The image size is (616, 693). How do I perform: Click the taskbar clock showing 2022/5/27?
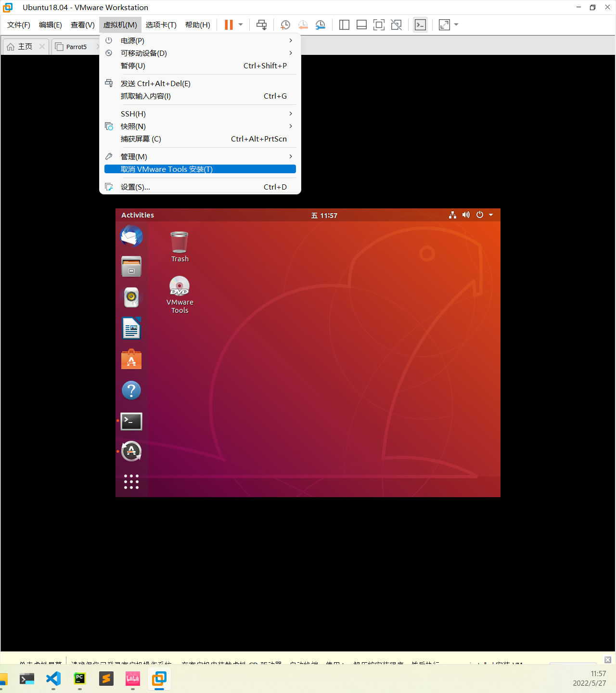(x=590, y=679)
